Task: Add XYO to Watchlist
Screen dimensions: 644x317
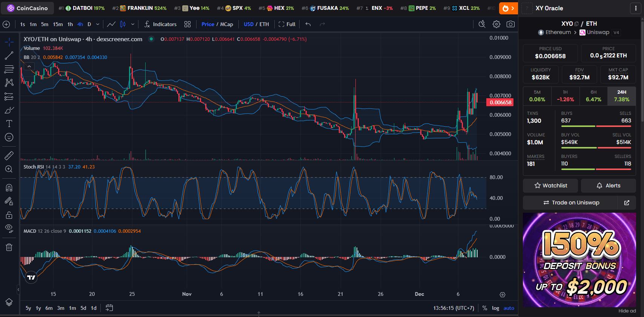Action: 550,186
